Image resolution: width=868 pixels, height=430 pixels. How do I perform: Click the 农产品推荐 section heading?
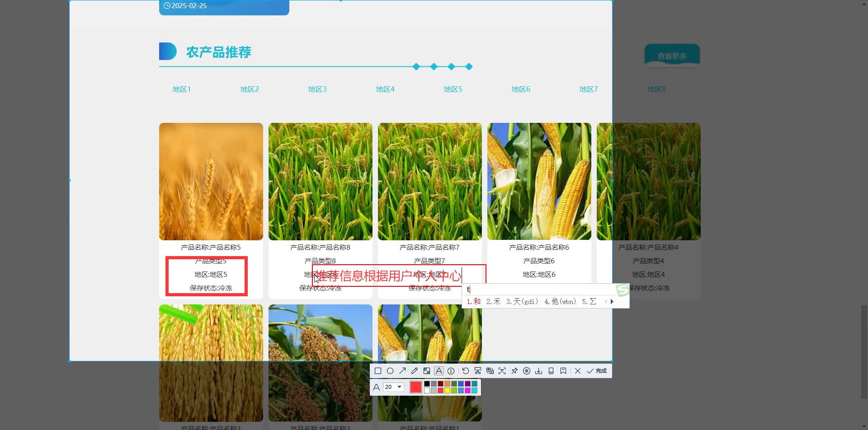[x=219, y=52]
